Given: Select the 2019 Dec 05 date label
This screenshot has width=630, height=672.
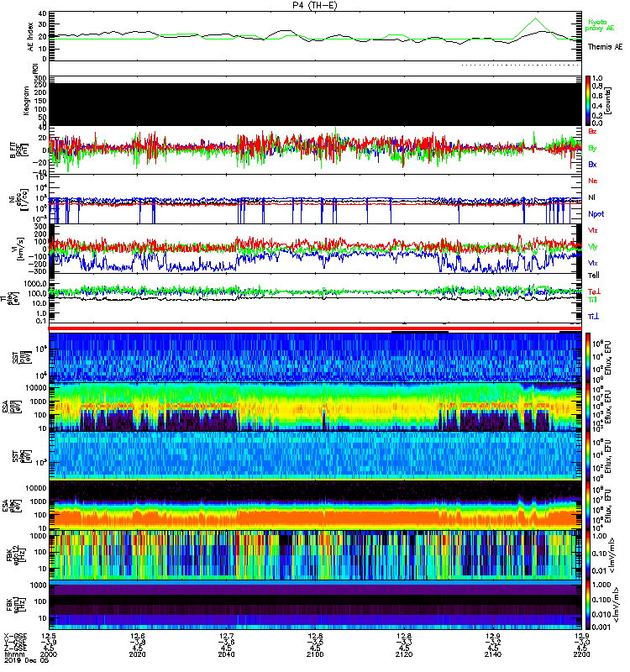Looking at the screenshot, I should (26, 660).
